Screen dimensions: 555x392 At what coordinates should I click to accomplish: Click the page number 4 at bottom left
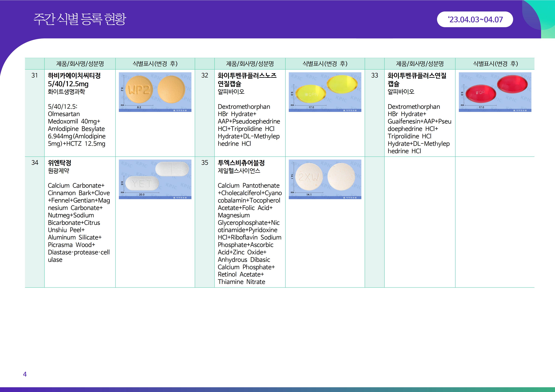pos(25,374)
